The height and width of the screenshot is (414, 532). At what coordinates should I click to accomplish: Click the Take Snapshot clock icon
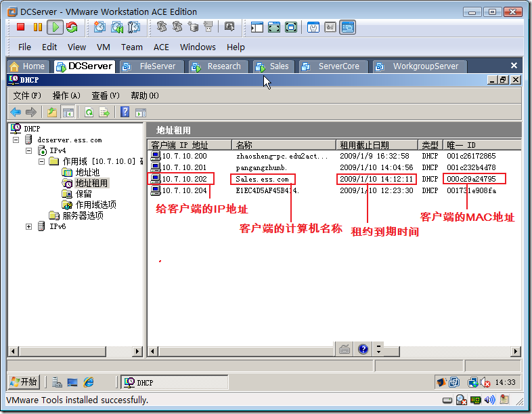point(99,27)
